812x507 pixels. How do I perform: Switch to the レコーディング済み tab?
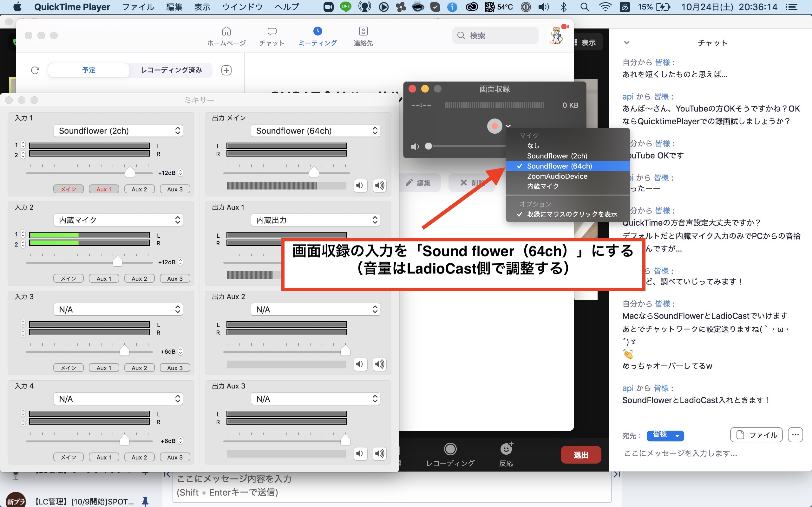click(171, 70)
